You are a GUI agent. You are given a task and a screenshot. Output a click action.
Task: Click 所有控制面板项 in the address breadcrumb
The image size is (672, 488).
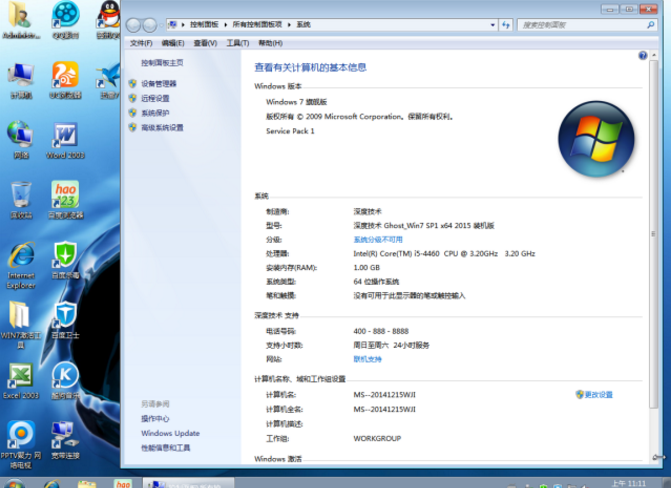point(257,25)
